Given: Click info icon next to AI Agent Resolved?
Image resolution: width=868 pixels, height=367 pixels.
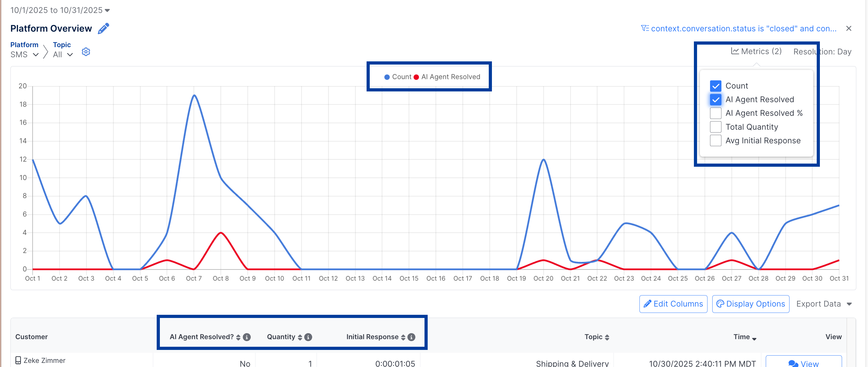Looking at the screenshot, I should pyautogui.click(x=247, y=337).
